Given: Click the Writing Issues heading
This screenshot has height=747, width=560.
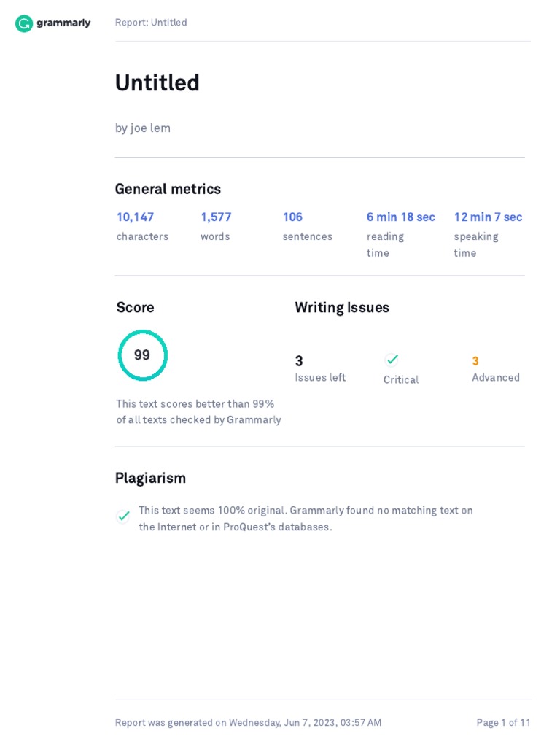Looking at the screenshot, I should [x=342, y=308].
